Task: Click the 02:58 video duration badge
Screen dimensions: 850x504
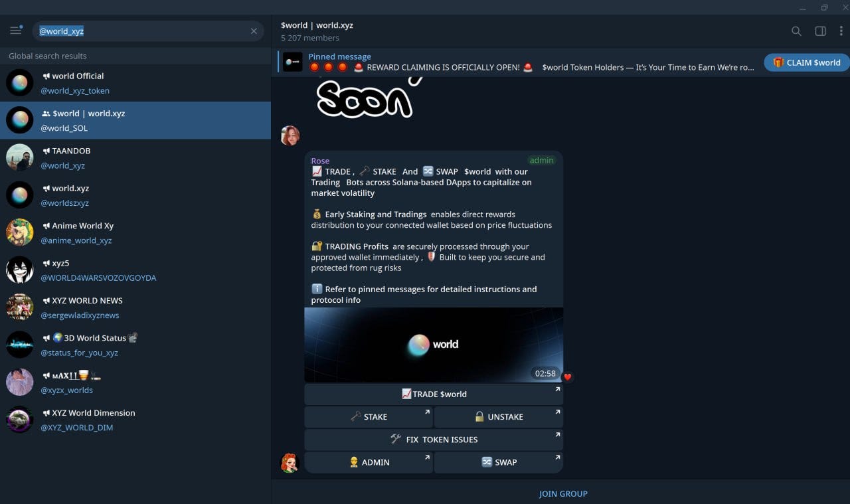Action: (x=545, y=373)
